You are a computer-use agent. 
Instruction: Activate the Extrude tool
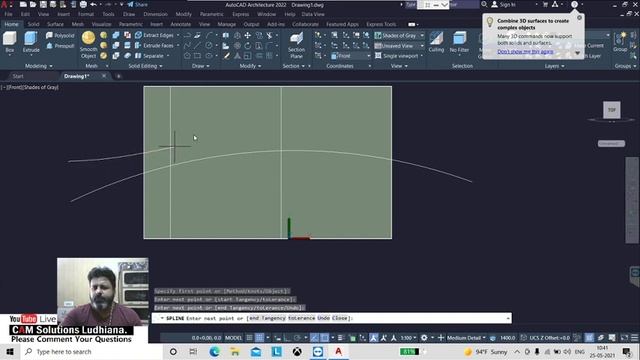coord(31,42)
